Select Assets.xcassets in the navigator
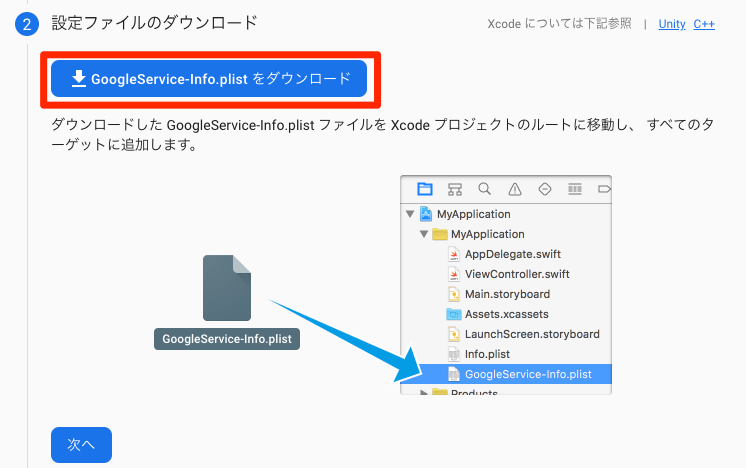The width and height of the screenshot is (746, 468). click(x=506, y=314)
